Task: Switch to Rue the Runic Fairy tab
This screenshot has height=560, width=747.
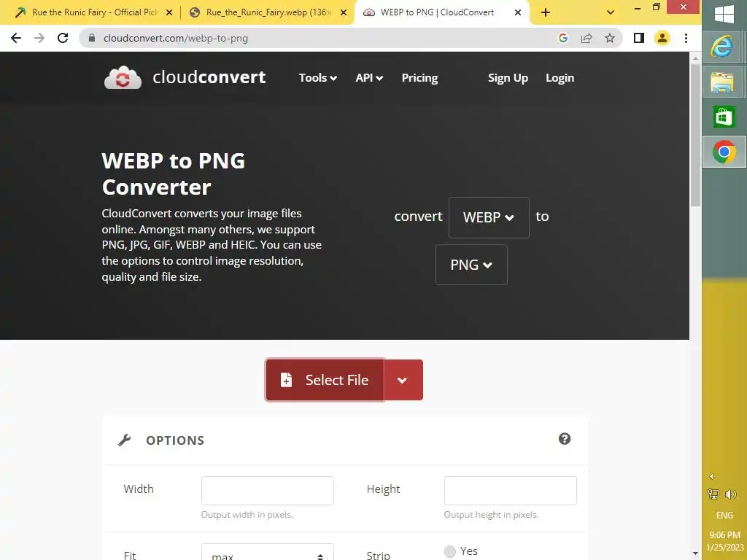Action: tap(94, 12)
